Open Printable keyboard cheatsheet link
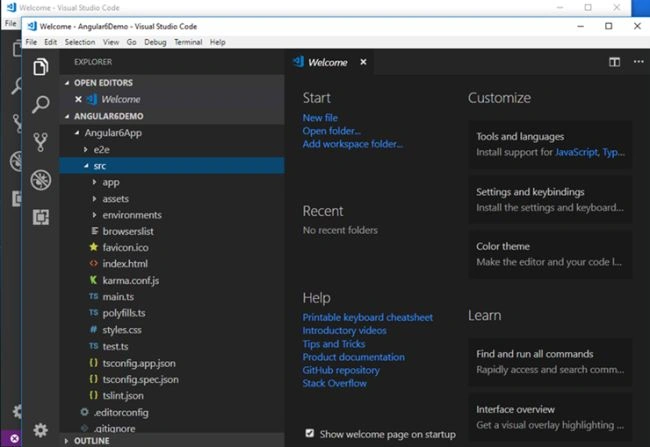Viewport: 650px width, 447px height. coord(368,318)
